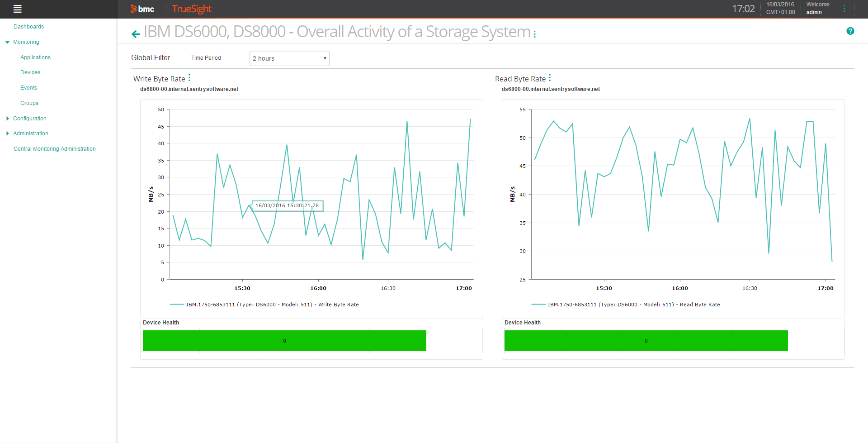Click the 16:30 tick on Read chart axis
Viewport: 868px width, 443px height.
coord(750,288)
